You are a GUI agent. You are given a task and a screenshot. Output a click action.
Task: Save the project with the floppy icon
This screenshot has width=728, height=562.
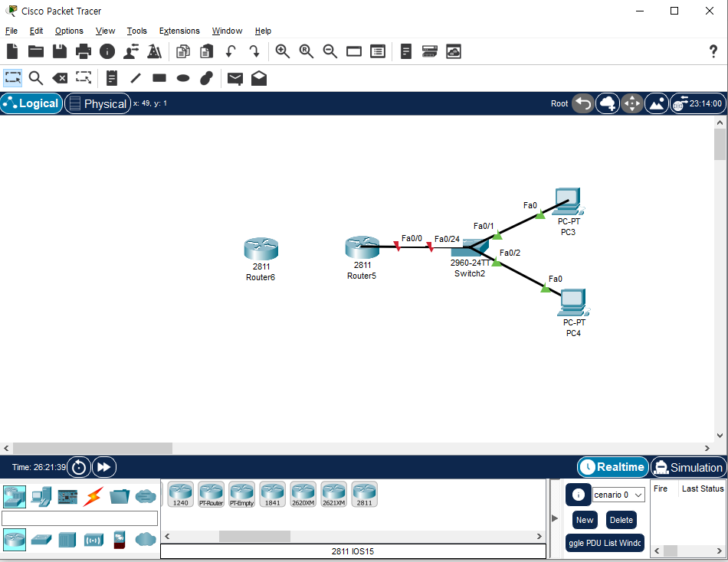pyautogui.click(x=60, y=51)
